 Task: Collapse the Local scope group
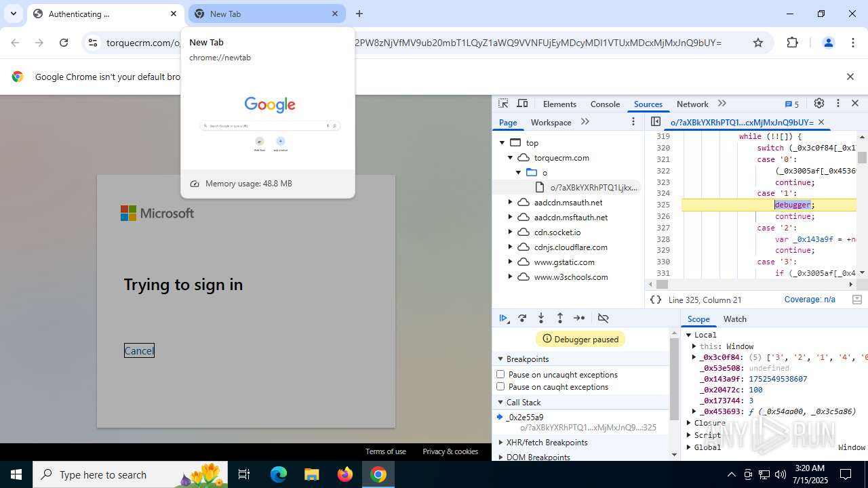[x=688, y=335]
